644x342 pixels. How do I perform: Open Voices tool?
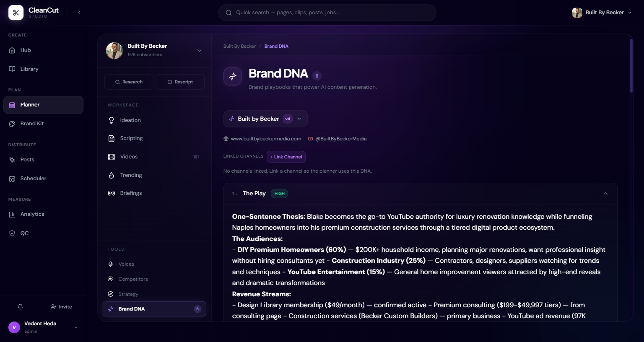(154, 264)
